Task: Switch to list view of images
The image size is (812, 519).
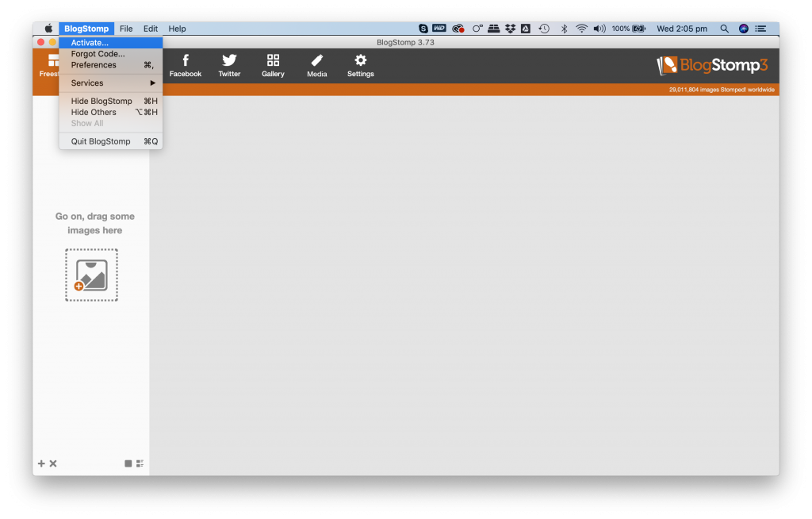Action: click(x=140, y=463)
